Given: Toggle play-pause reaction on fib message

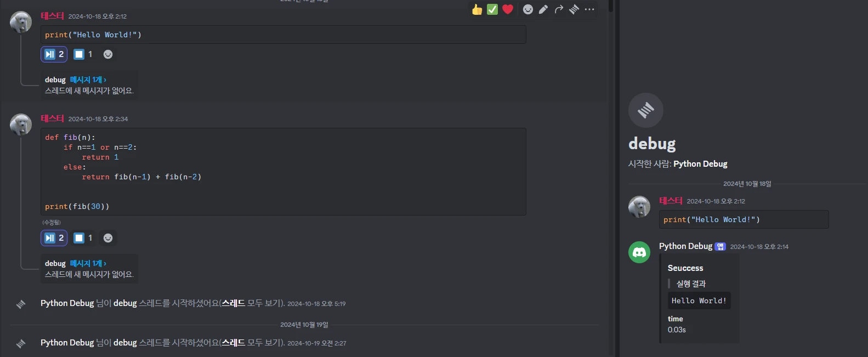Looking at the screenshot, I should point(54,238).
